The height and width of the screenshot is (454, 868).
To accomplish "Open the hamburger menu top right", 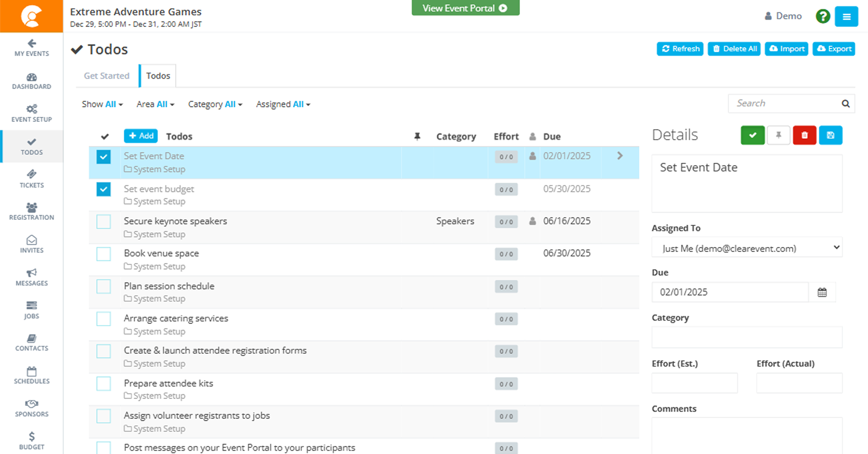I will [846, 16].
